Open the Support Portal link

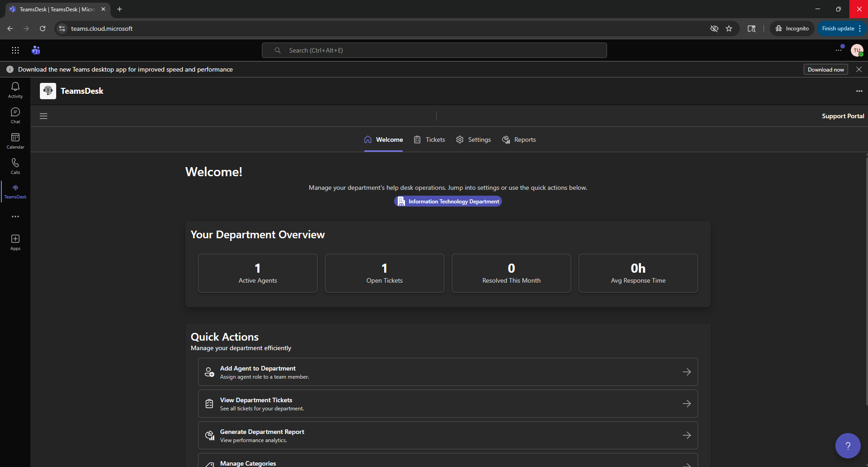(843, 116)
